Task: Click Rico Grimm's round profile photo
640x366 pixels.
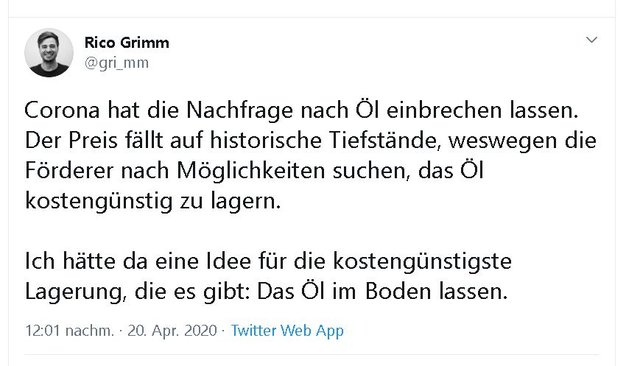Action: click(49, 53)
